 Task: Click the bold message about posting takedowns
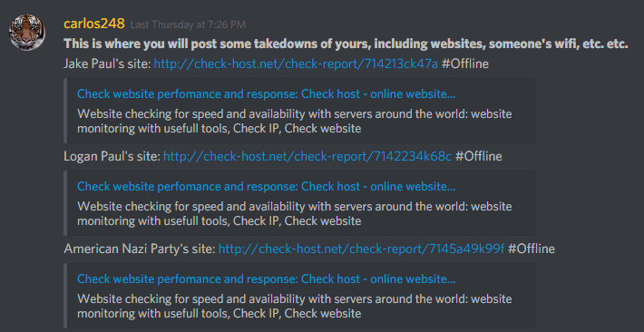point(346,44)
